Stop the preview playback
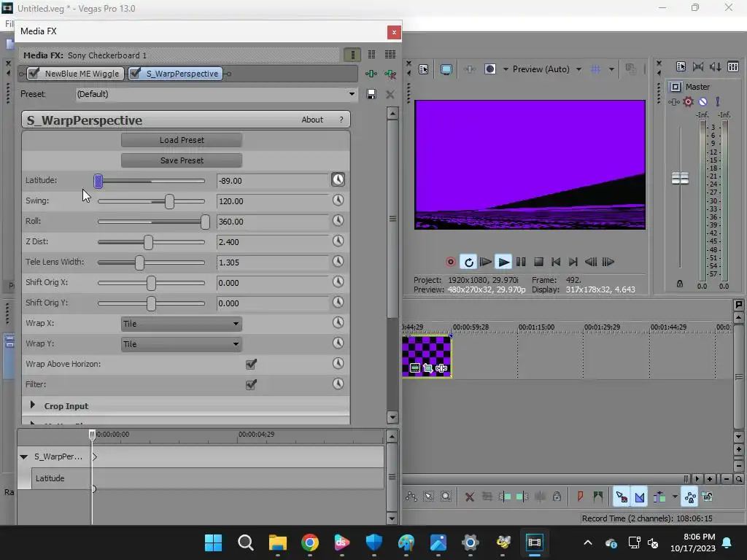747x560 pixels. (539, 262)
